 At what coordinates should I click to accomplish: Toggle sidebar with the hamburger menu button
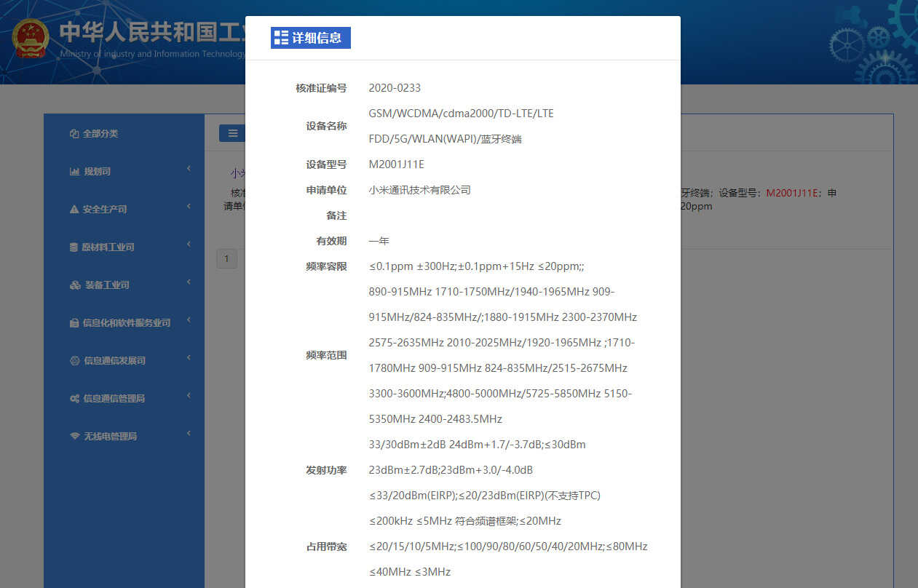point(232,133)
